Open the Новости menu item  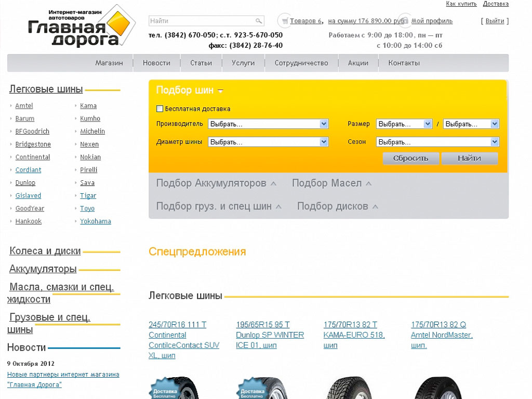coord(156,63)
